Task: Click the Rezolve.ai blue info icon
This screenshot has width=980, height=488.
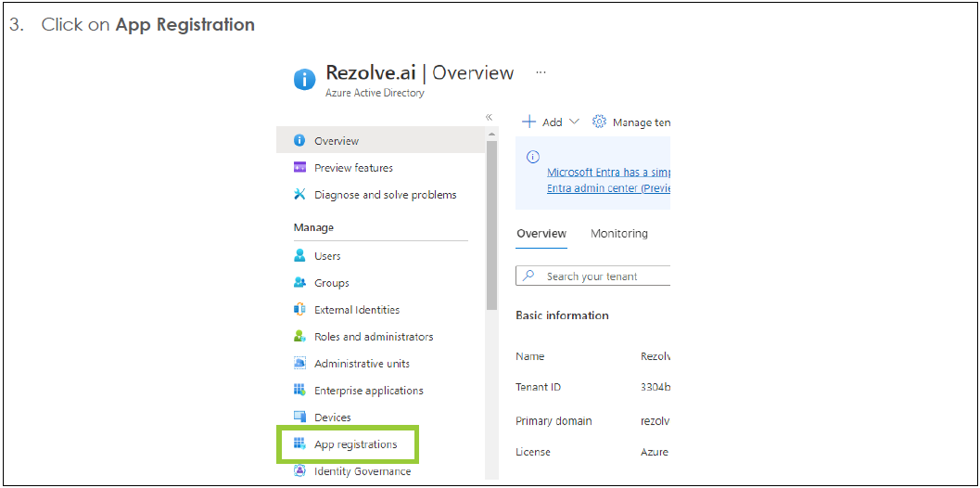Action: pos(304,80)
